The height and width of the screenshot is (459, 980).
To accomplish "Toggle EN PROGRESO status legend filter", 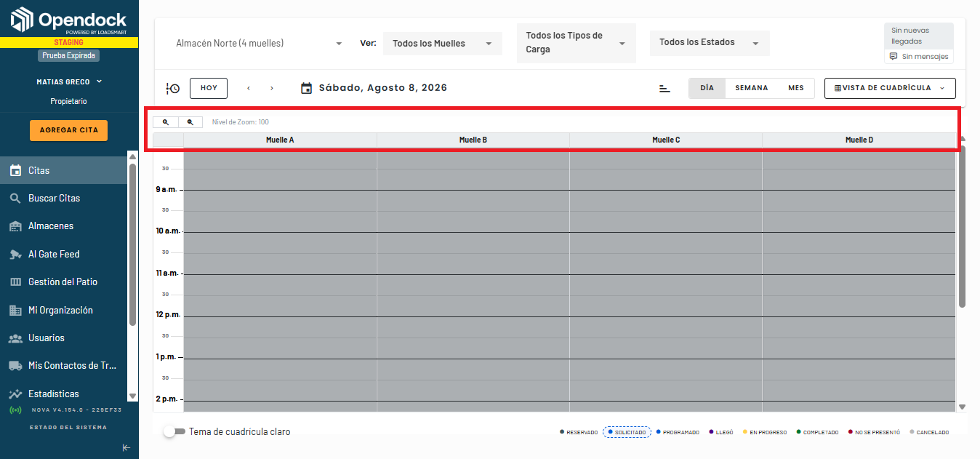I will coord(764,432).
